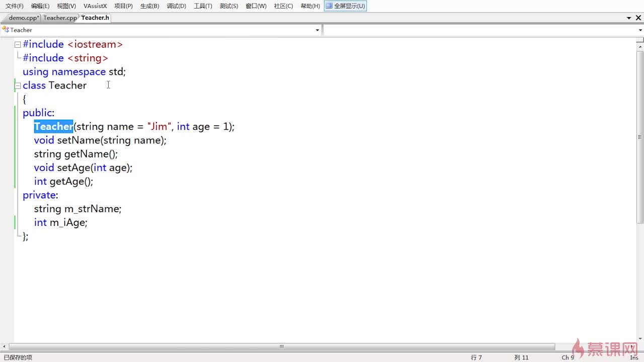Click the Ins insert mode indicator
Screen dimensions: 644x362
[634, 357]
